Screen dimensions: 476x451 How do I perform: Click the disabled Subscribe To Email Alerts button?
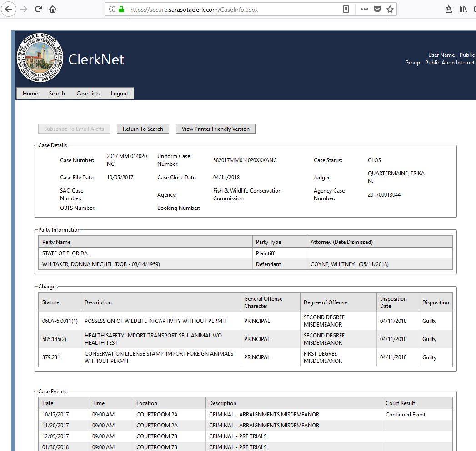[74, 129]
